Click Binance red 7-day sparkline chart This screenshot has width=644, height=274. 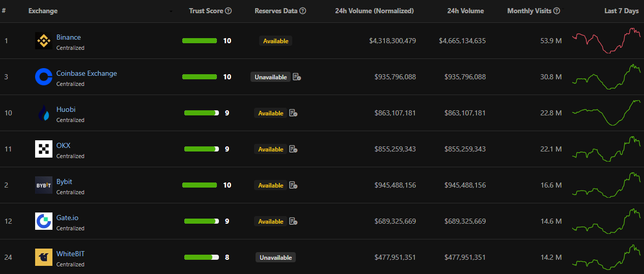coord(606,41)
